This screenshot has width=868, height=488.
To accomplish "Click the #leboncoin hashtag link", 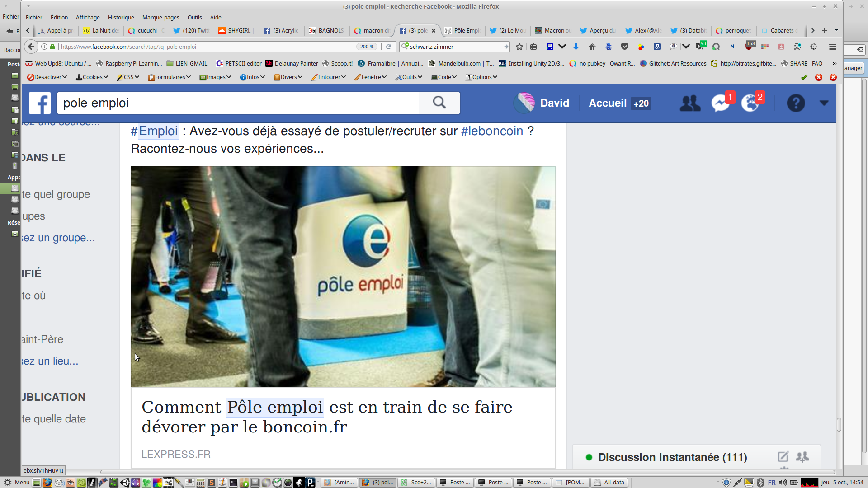I will tap(492, 131).
